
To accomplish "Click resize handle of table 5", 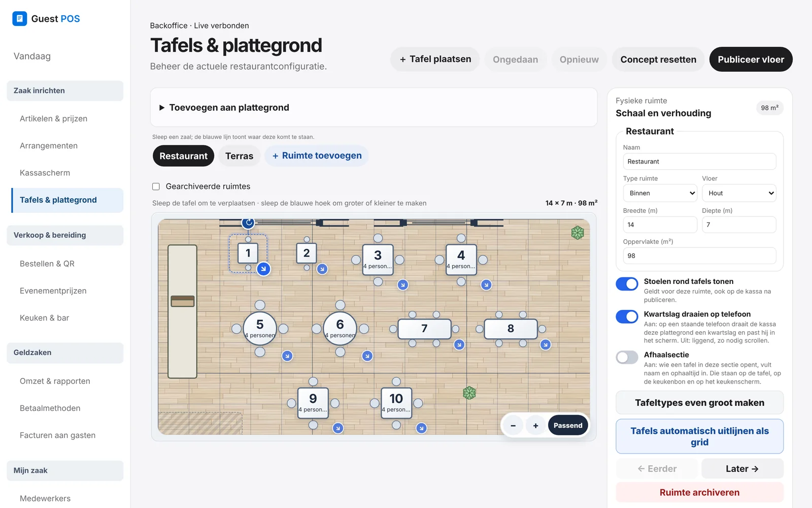I will point(287,356).
